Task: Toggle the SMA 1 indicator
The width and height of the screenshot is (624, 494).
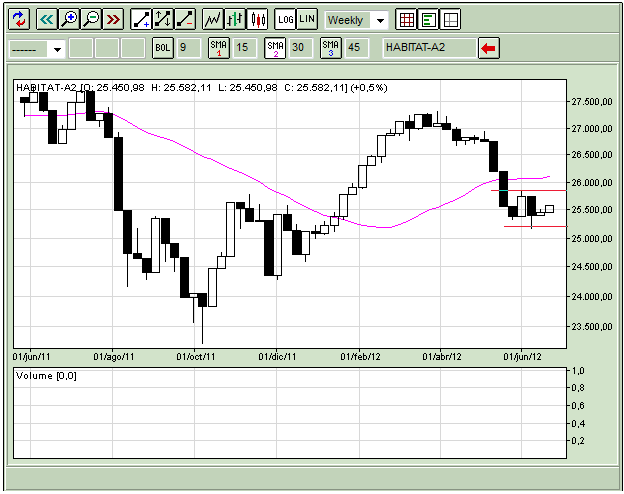Action: coord(219,48)
